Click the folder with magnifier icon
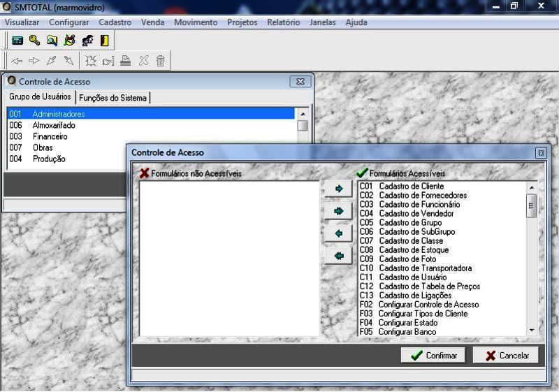 52,41
